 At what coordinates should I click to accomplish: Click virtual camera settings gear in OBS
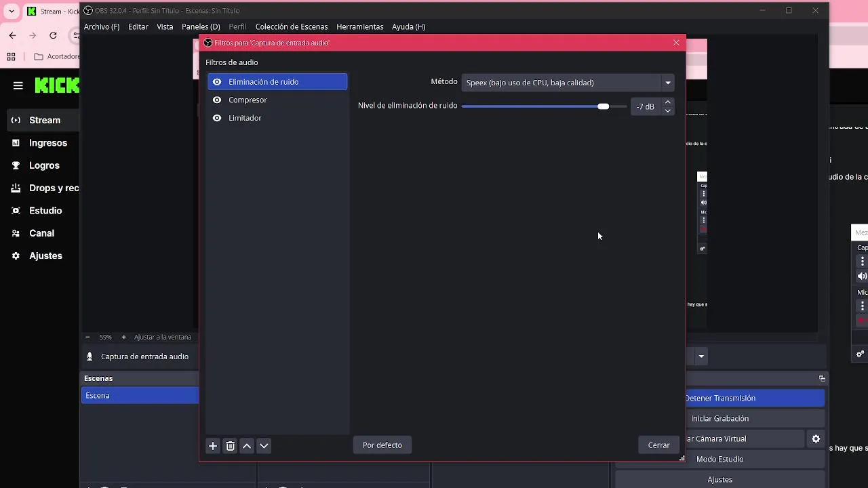816,439
